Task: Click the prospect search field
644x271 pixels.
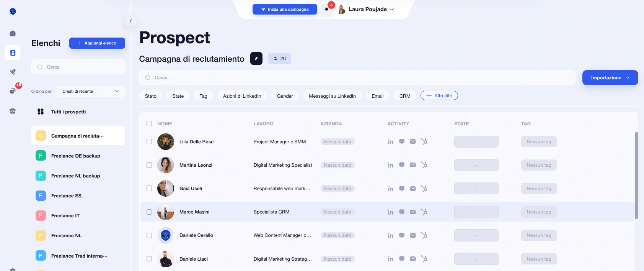Action: (x=357, y=78)
